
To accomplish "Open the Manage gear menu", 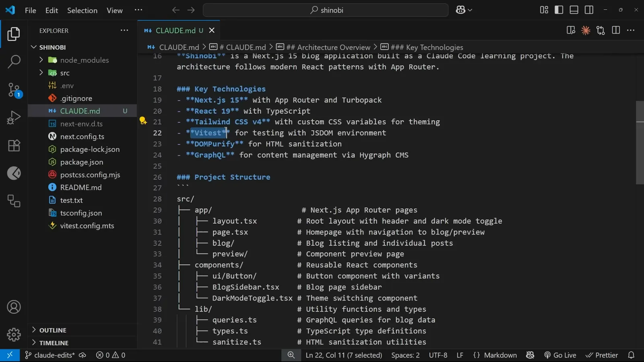I will [x=14, y=334].
